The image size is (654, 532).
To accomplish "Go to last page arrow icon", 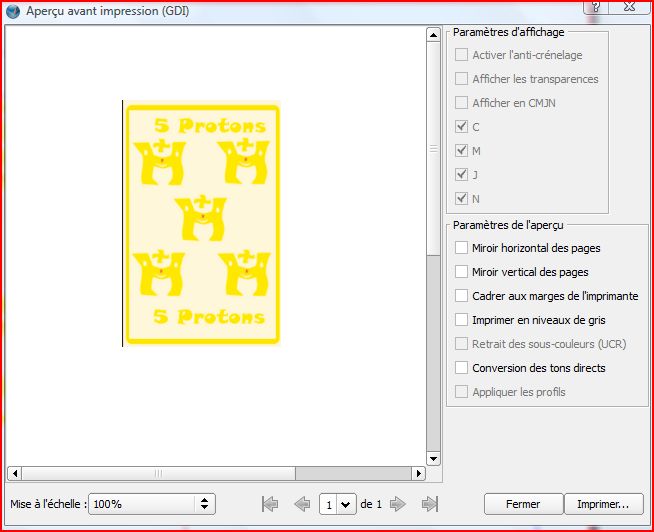I will pyautogui.click(x=430, y=504).
